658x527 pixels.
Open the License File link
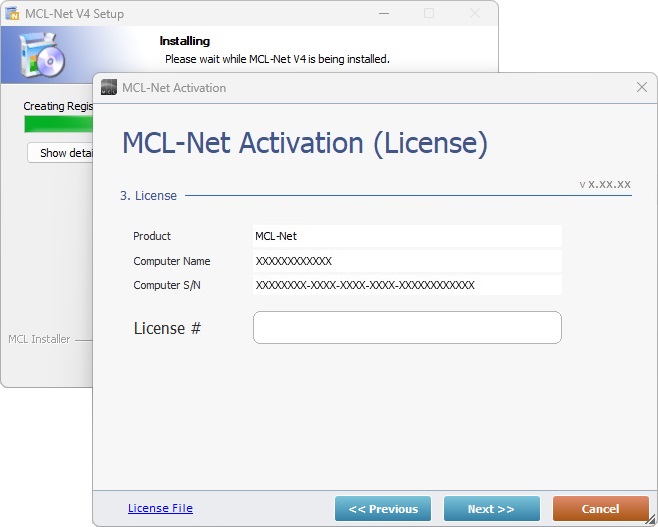point(160,508)
